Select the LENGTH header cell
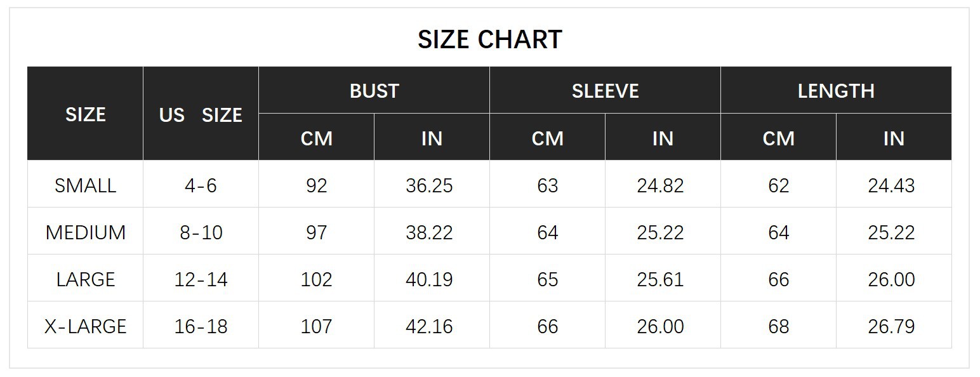Screen dimensions: 980x377 (836, 91)
